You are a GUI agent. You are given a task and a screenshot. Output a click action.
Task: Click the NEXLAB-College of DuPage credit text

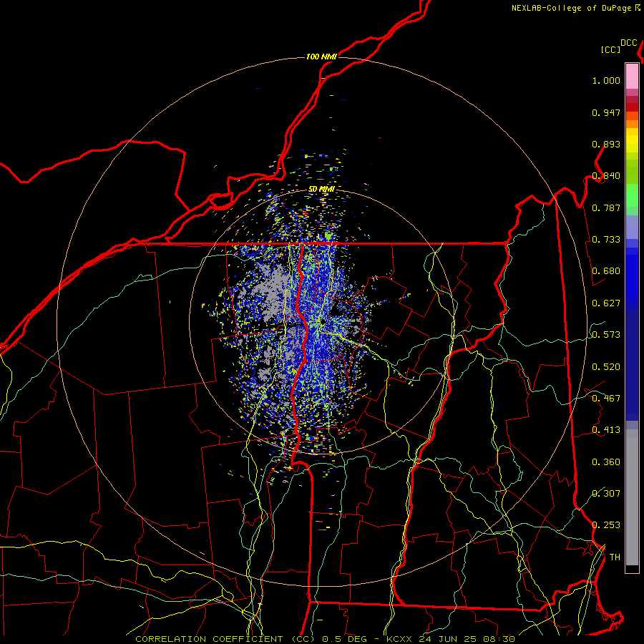point(572,8)
